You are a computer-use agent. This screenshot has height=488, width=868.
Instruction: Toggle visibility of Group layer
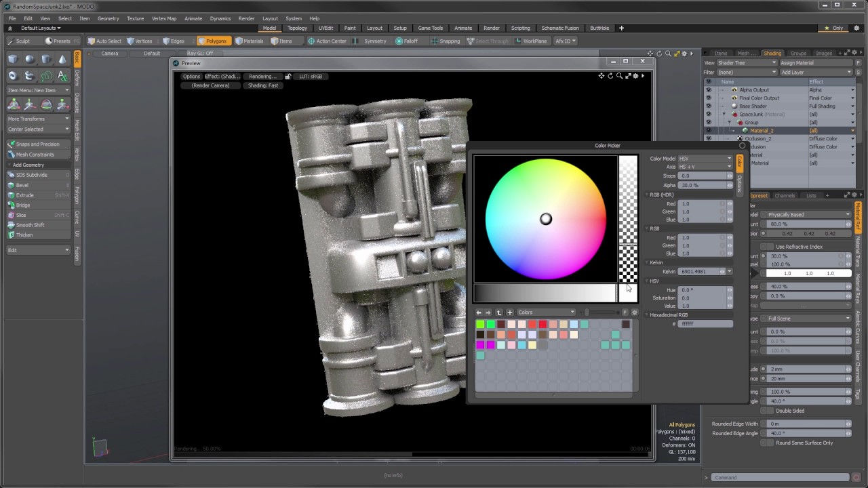pos(709,122)
